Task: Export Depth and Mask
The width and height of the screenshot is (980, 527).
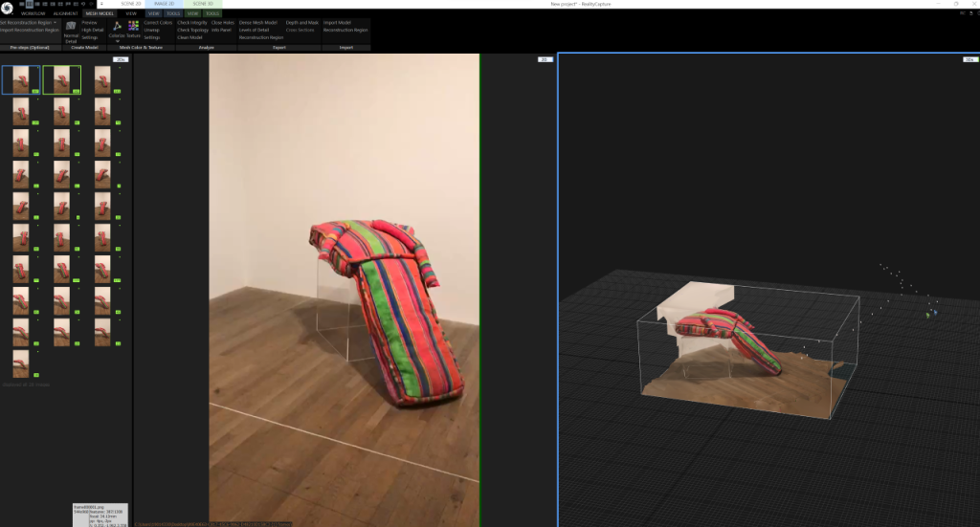Action: [x=301, y=23]
